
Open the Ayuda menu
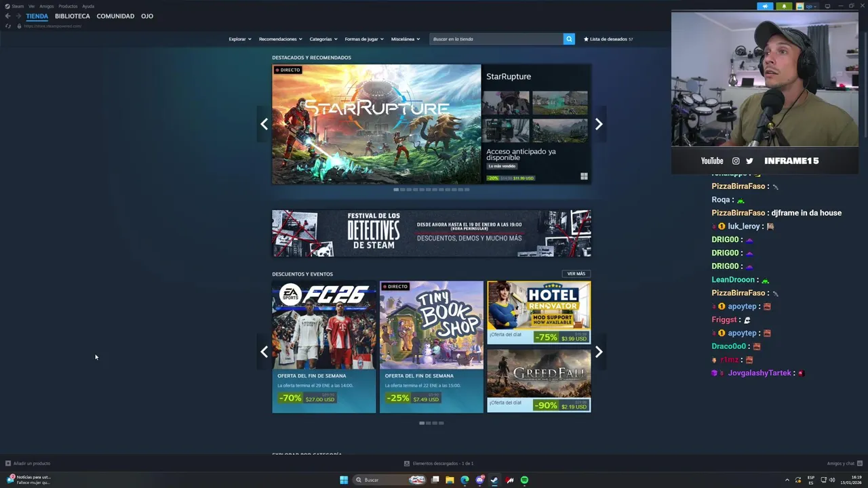(88, 6)
